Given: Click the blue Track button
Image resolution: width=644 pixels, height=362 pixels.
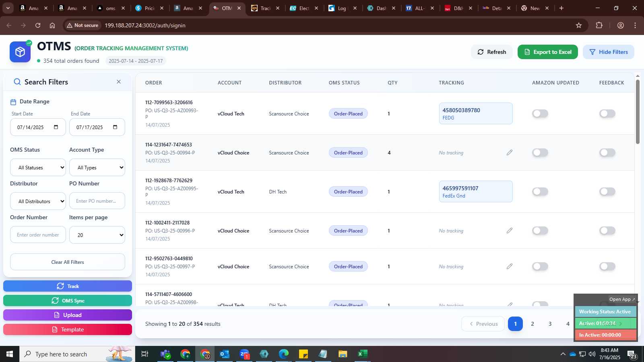Looking at the screenshot, I should 68,286.
